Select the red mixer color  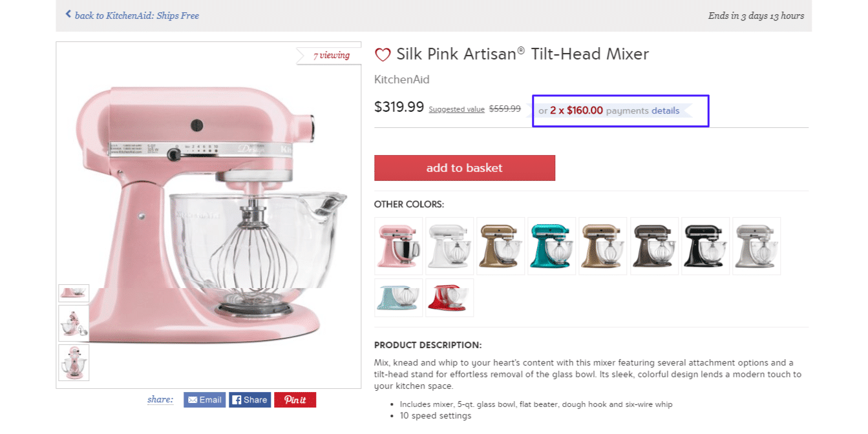coord(449,298)
